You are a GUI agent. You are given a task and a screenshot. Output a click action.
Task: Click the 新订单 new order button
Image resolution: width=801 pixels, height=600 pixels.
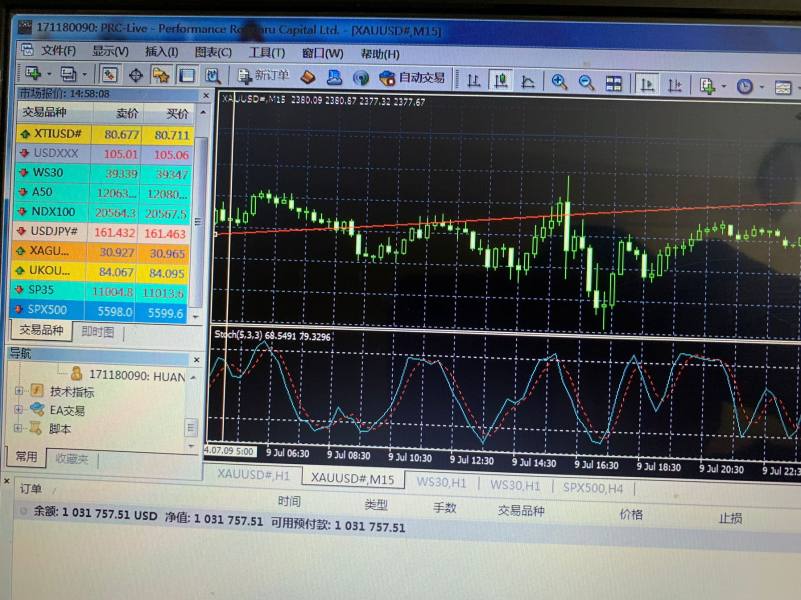263,76
